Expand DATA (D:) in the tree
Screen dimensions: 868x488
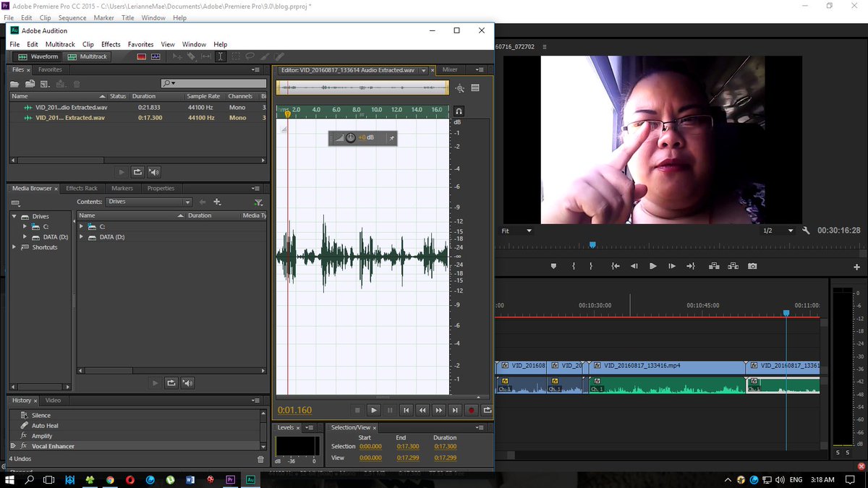(x=25, y=236)
